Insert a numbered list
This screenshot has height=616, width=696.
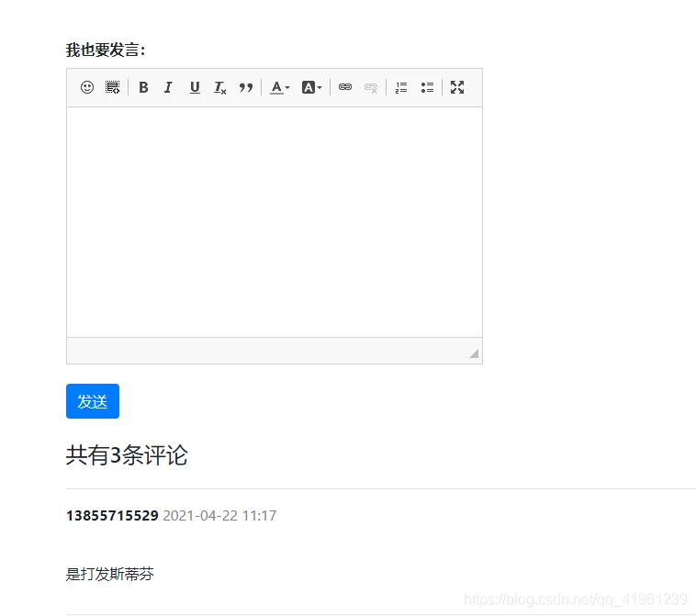click(401, 87)
